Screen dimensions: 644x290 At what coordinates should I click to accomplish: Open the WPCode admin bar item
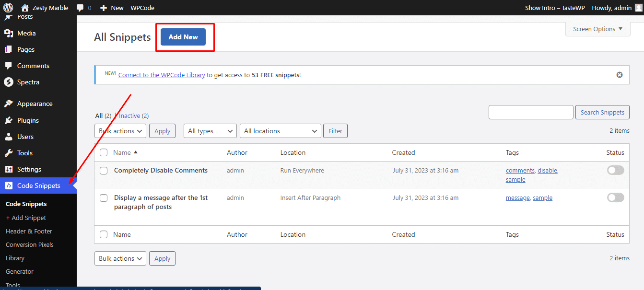[x=142, y=8]
